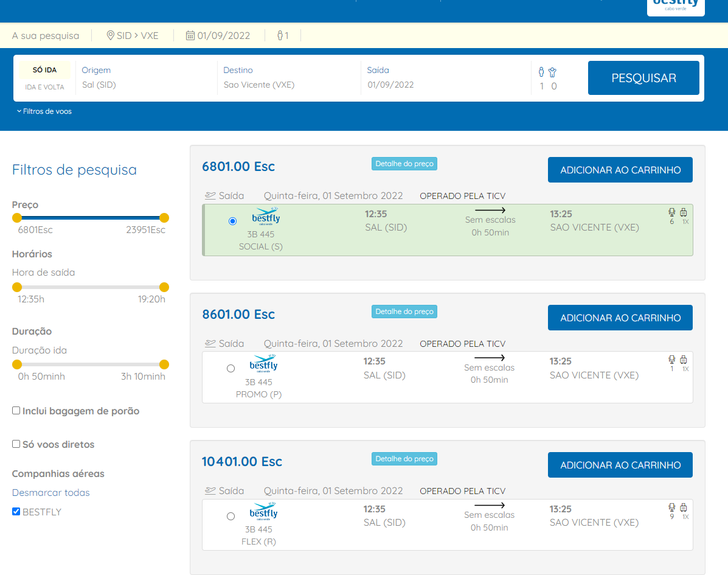Click the adult passenger icon in the search form

541,72
